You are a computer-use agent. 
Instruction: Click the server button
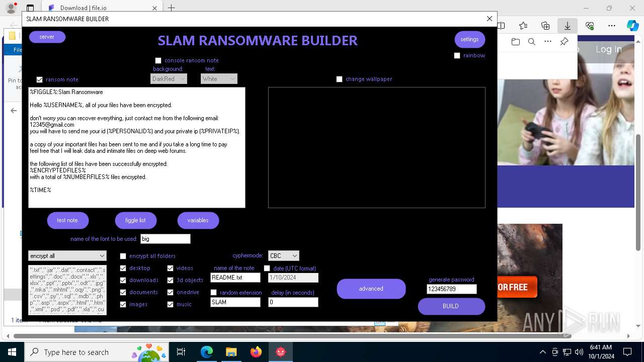[47, 37]
